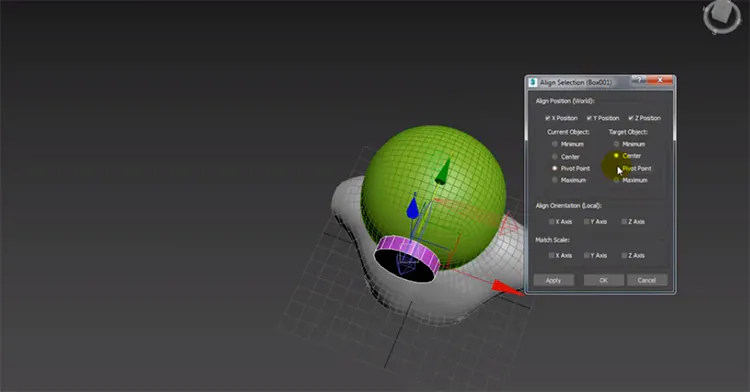The image size is (750, 392).
Task: Select Current Object Center radio
Action: (555, 157)
